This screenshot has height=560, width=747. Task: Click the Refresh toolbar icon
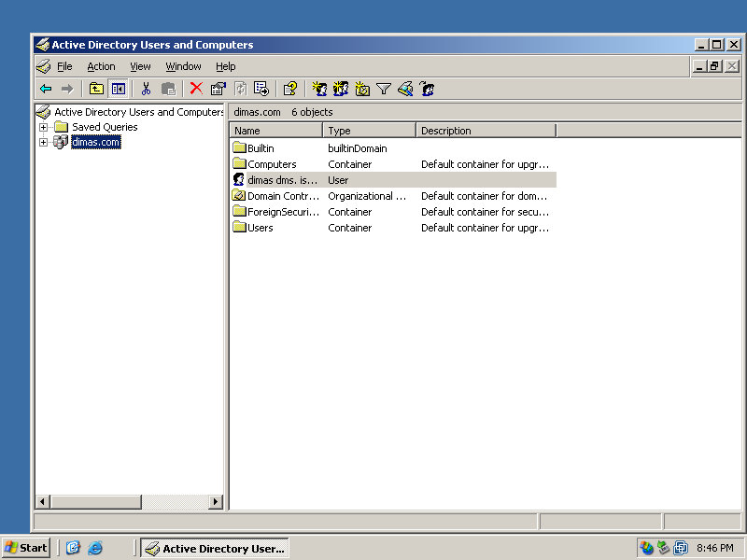[x=240, y=89]
